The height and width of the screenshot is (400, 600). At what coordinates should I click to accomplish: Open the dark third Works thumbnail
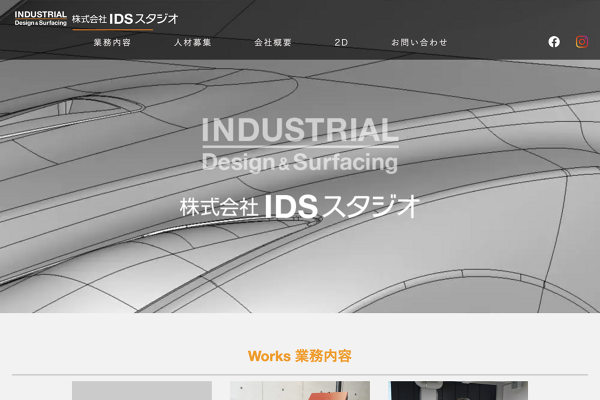459,390
